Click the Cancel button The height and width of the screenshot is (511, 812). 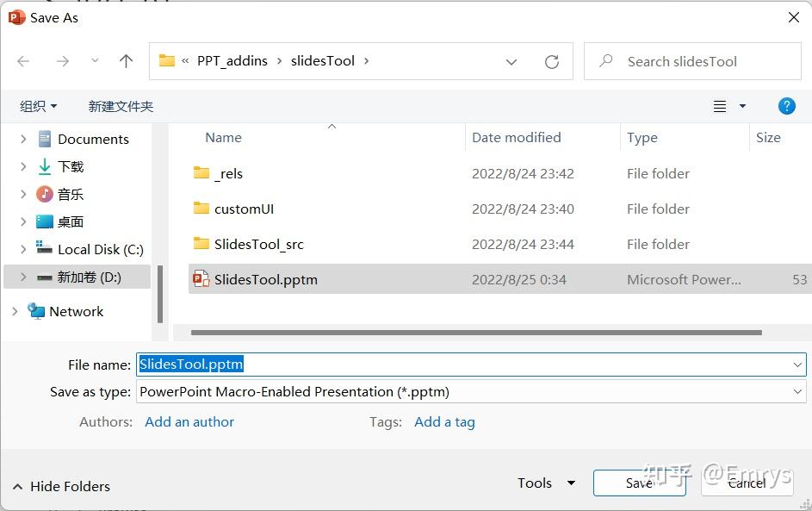(x=746, y=483)
